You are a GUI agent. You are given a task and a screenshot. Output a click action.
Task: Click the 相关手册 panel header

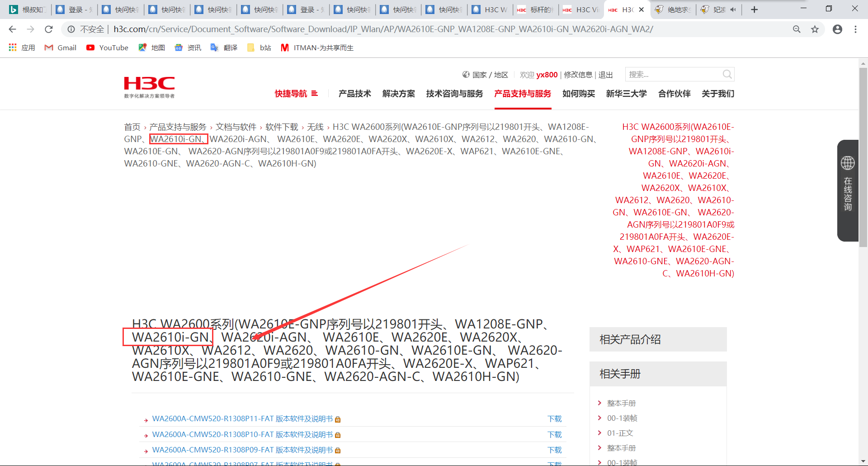point(658,374)
